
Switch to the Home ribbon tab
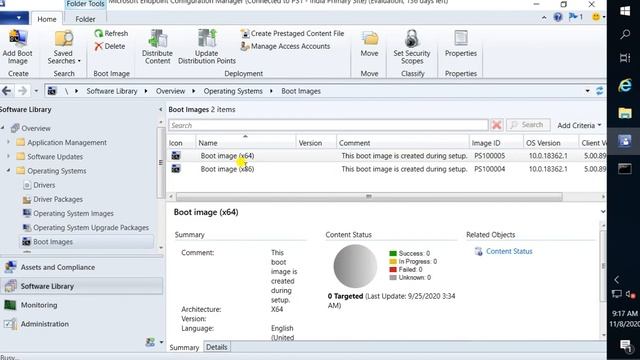coord(47,19)
